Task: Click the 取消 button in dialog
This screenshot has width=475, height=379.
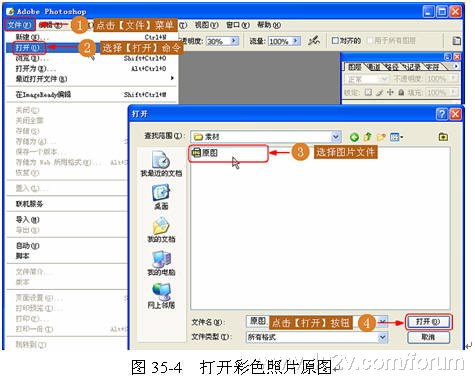Action: pos(428,337)
